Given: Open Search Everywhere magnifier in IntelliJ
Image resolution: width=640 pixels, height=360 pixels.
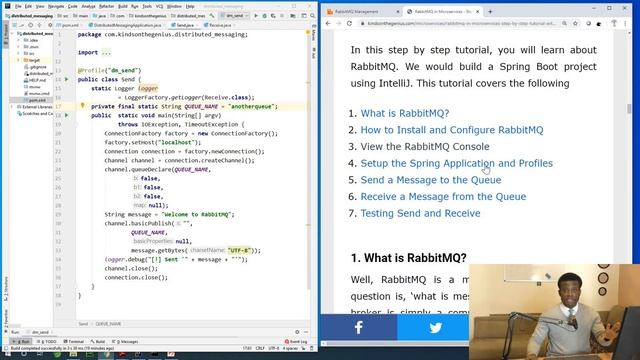Looking at the screenshot, I should pyautogui.click(x=313, y=16).
